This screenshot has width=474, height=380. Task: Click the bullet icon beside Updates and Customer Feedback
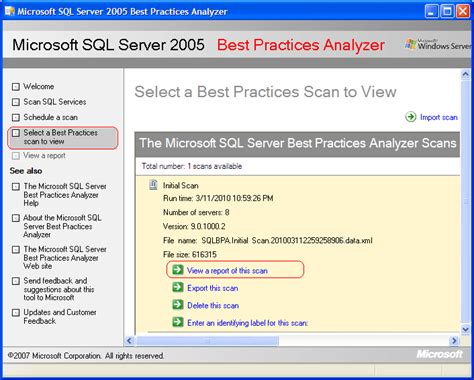pyautogui.click(x=16, y=313)
